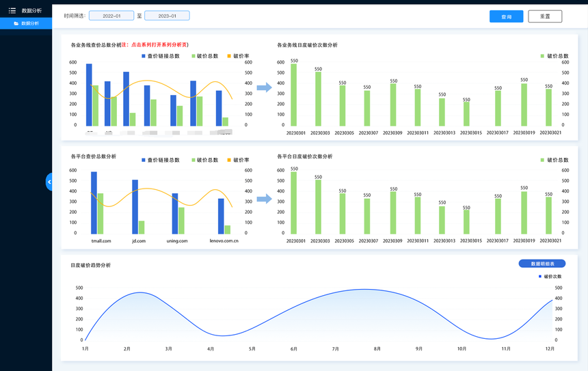The height and width of the screenshot is (371, 588).
Task: Click the list menu icon beside 数据分析 header
Action: coord(12,10)
